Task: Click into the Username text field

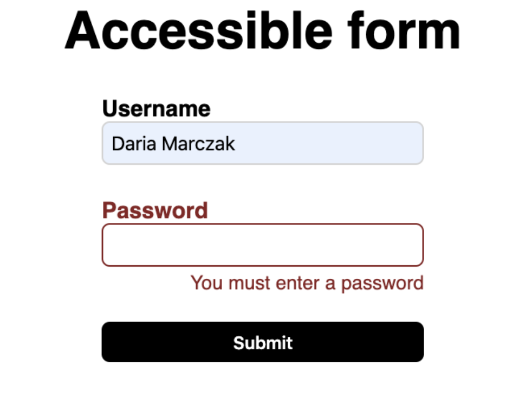Action: (x=262, y=143)
